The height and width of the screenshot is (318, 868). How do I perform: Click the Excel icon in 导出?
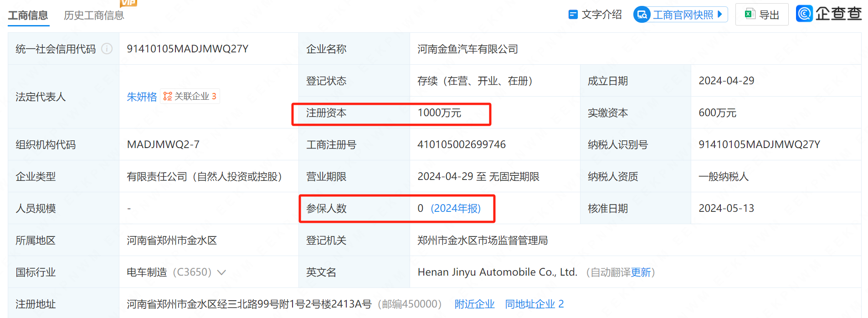tap(749, 15)
